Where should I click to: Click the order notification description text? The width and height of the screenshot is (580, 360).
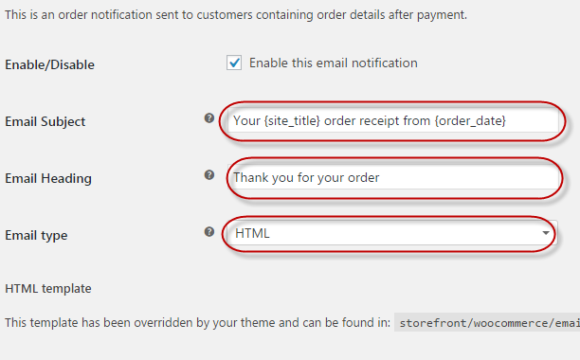pyautogui.click(x=236, y=15)
